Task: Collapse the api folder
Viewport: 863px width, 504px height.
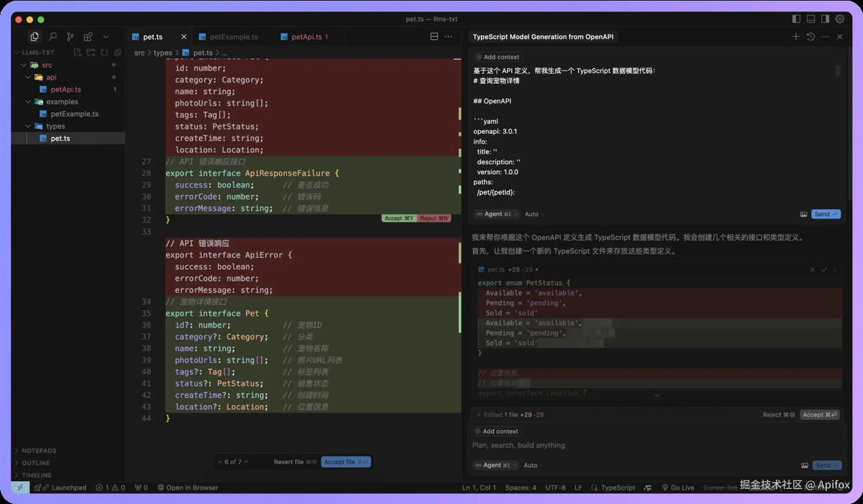Action: click(28, 77)
